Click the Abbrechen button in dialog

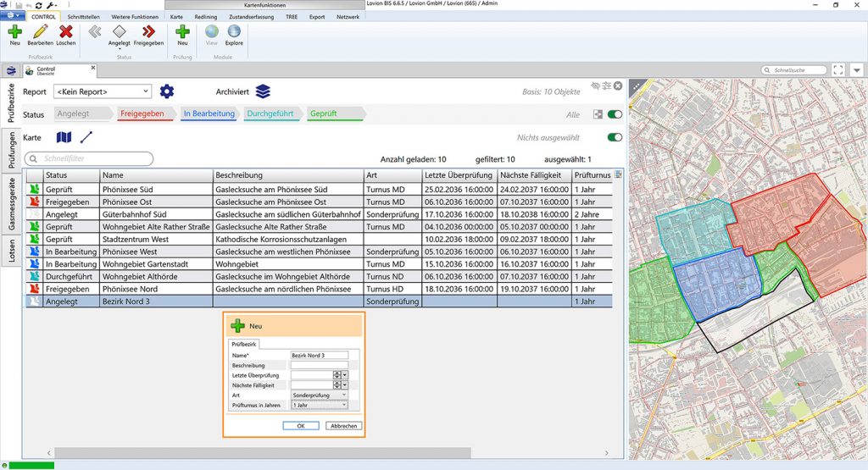point(343,426)
